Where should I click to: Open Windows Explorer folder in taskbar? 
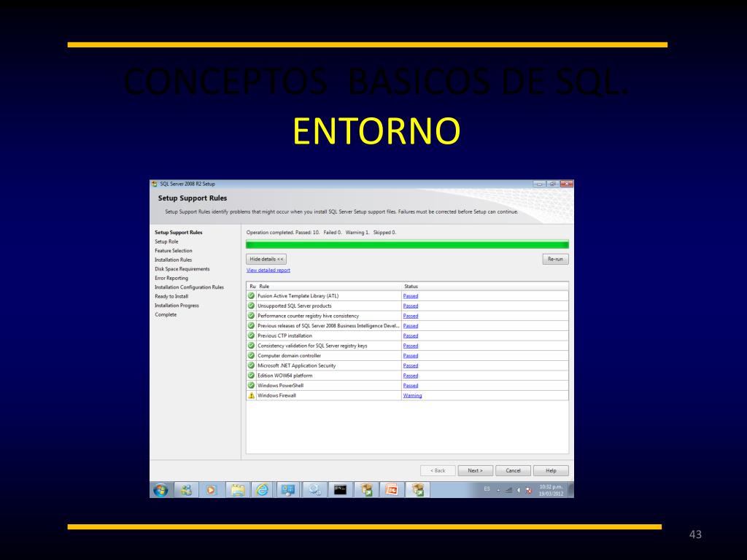click(237, 489)
